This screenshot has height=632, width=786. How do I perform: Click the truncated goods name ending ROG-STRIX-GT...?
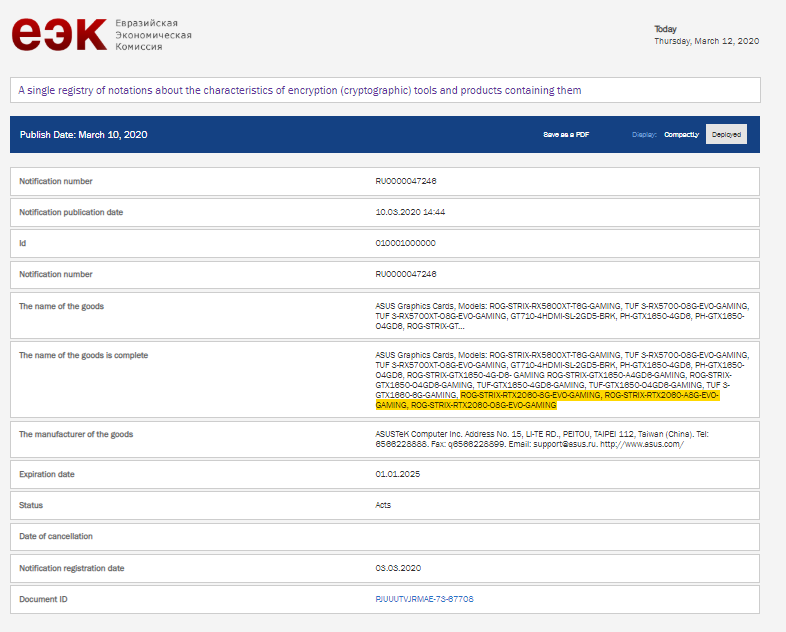(x=562, y=316)
